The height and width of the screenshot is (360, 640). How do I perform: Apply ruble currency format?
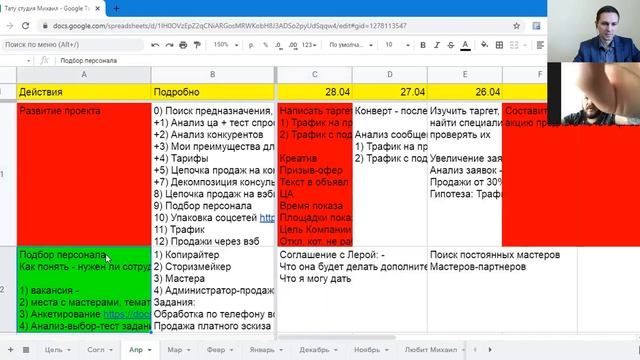click(251, 45)
